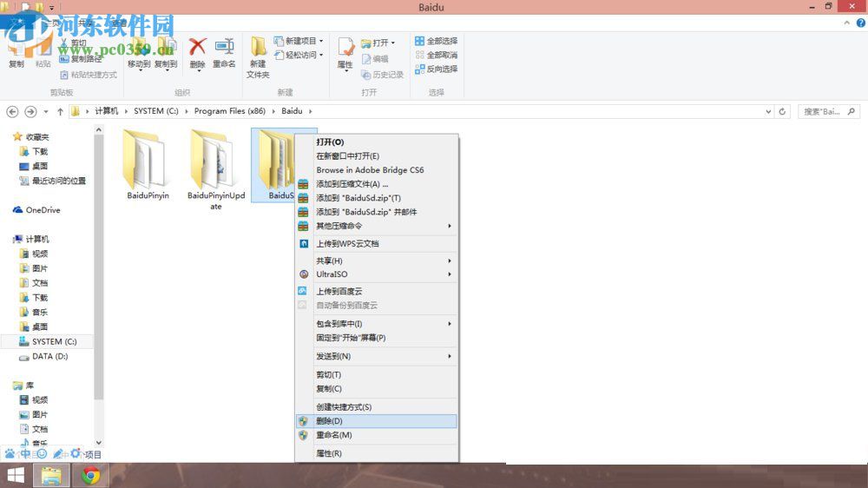
Task: Click the Up one level arrow
Action: pyautogui.click(x=60, y=111)
